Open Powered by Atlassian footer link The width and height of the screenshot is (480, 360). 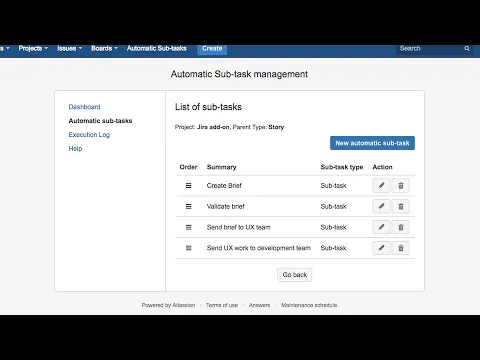[x=168, y=305]
